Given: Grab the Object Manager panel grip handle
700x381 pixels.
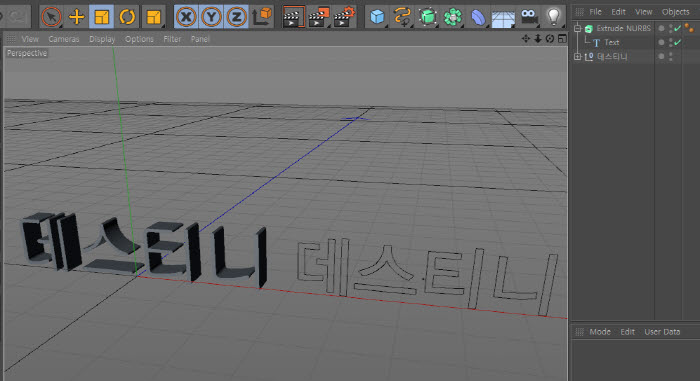Looking at the screenshot, I should pyautogui.click(x=579, y=12).
